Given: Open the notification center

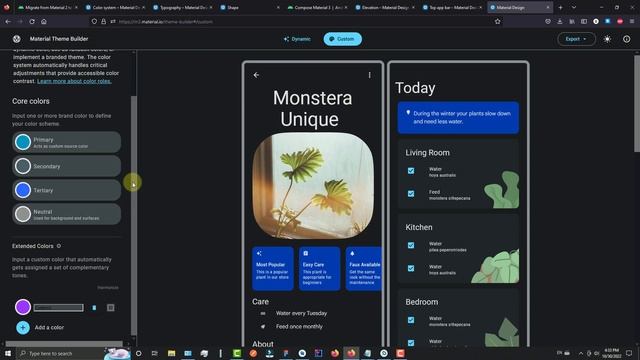Looking at the screenshot, I should pyautogui.click(x=629, y=353).
